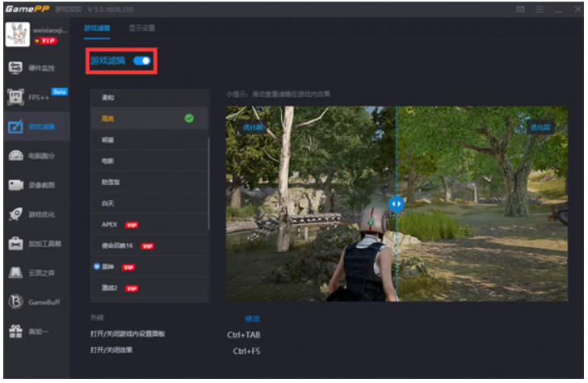588x383 pixels.
Task: Select the 明艳 filter preset
Action: coord(149,140)
